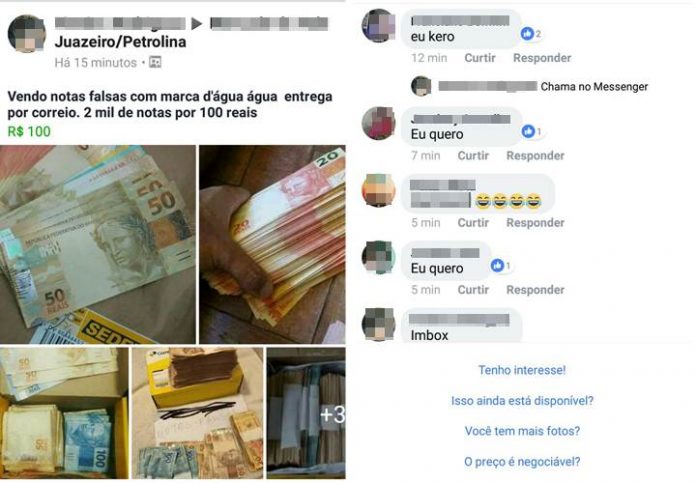Open the large 50 reais notes photo
This screenshot has width=696, height=483.
tap(98, 244)
